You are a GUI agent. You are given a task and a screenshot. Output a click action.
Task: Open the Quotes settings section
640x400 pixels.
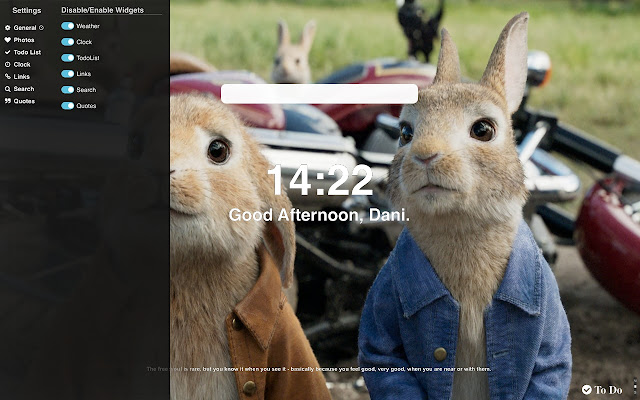(x=20, y=101)
